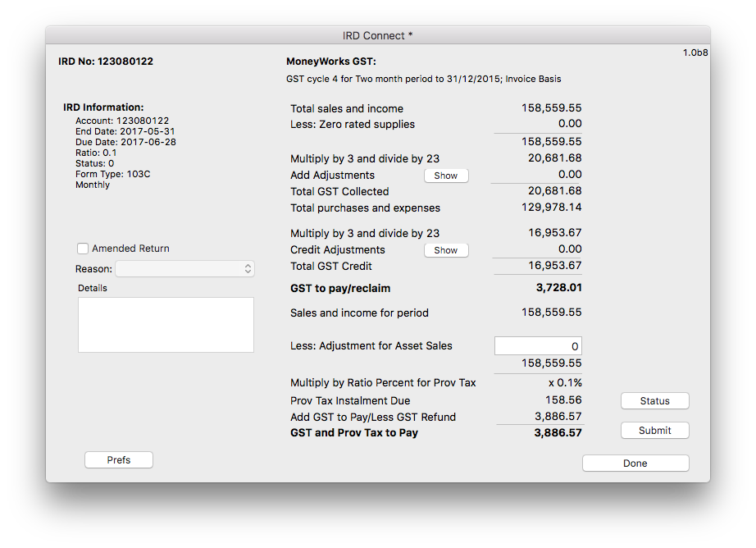
Task: Click the Add GST to Pay/Less GST Refund label
Action: 373,417
